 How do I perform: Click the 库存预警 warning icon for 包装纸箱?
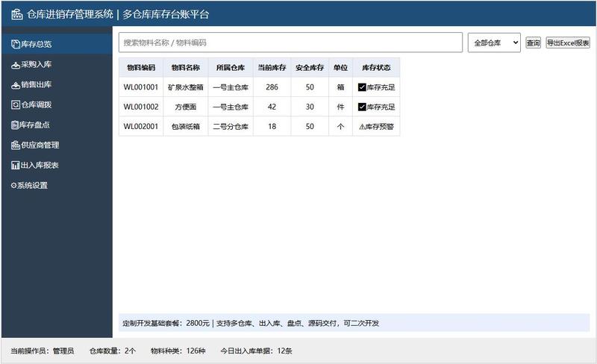coord(362,127)
